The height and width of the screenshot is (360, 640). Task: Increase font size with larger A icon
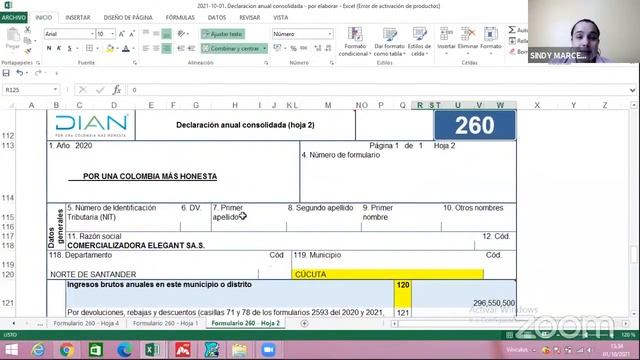122,34
